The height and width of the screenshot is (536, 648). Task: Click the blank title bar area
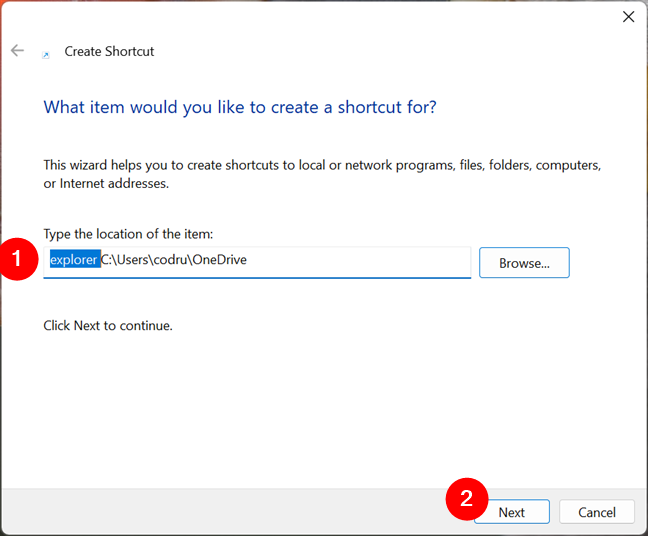click(331, 21)
